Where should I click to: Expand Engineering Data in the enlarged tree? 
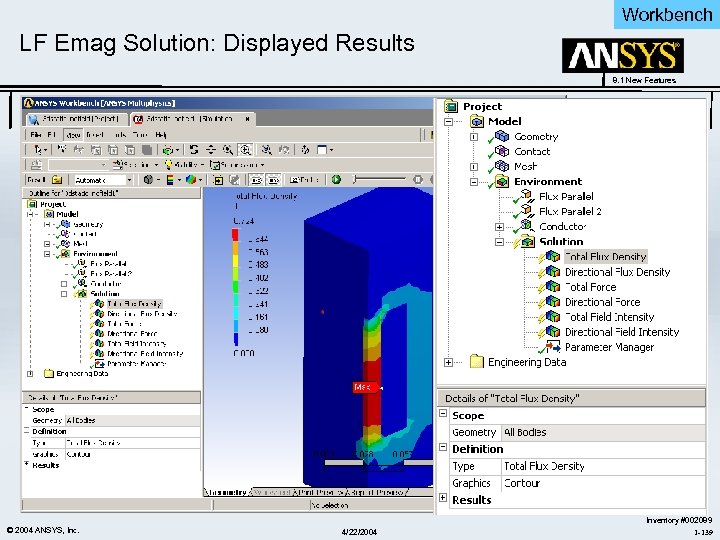tap(449, 362)
